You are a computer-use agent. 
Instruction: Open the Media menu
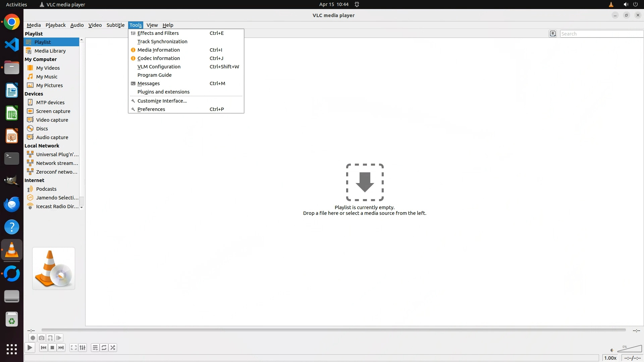pyautogui.click(x=34, y=25)
